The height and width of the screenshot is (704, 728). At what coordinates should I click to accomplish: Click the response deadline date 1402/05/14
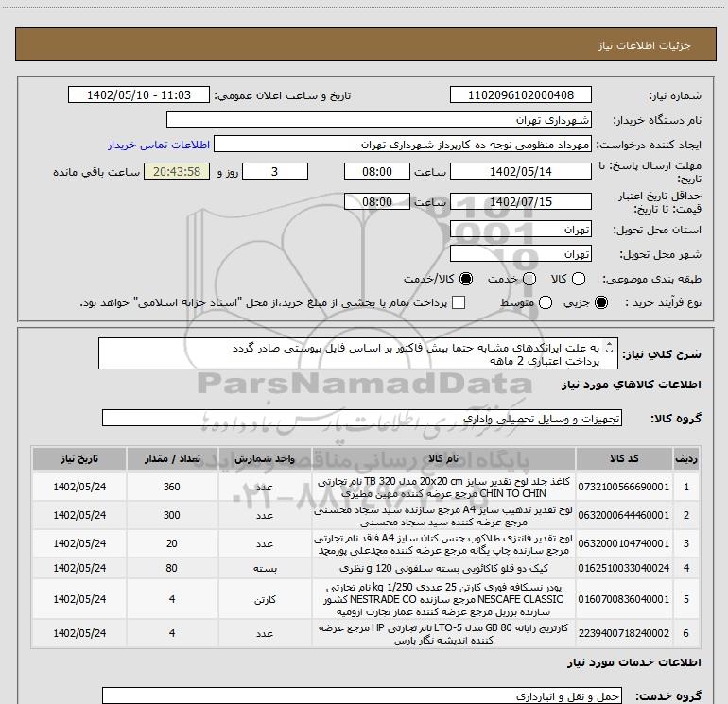(520, 171)
